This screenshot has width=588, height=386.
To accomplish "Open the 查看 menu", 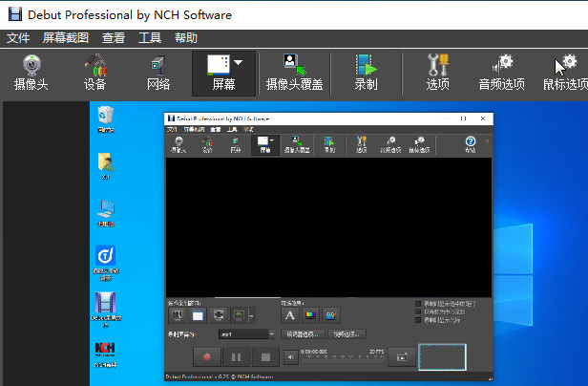I will (114, 38).
